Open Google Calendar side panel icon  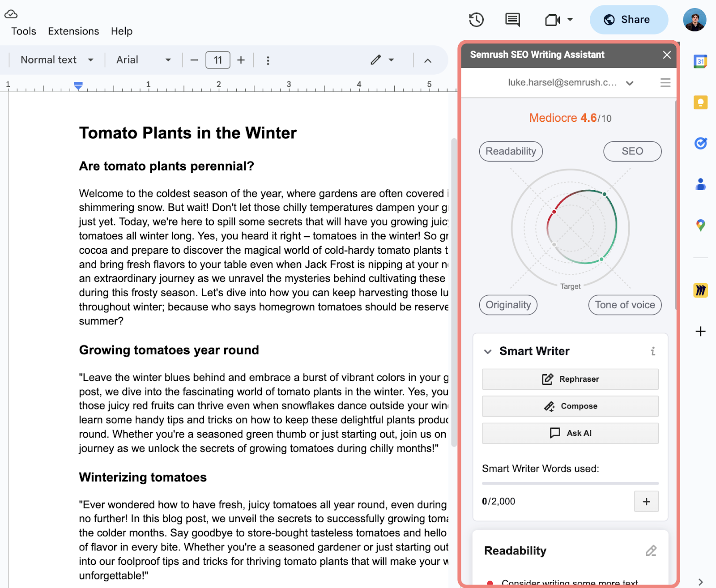click(700, 61)
